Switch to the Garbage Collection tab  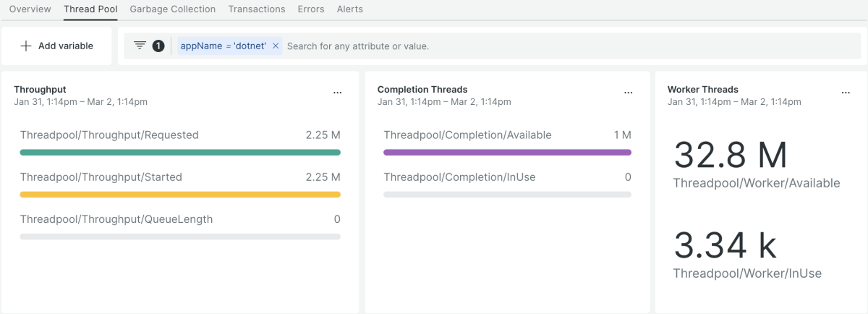tap(173, 9)
